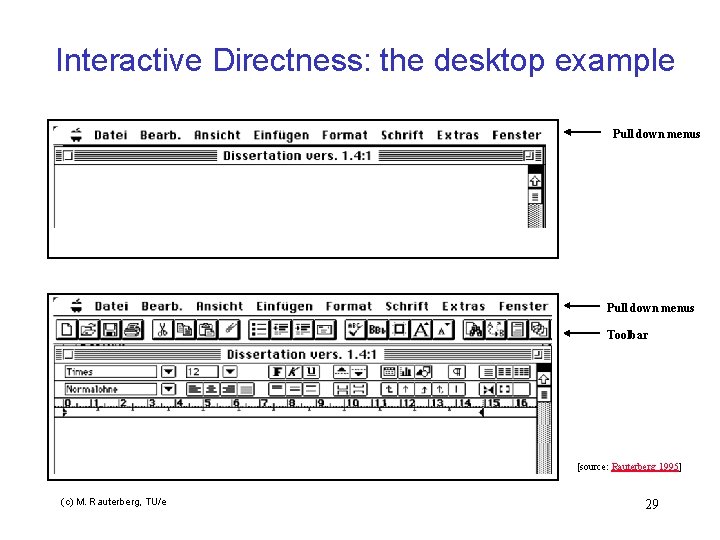Select the Cut scissors icon
The height and width of the screenshot is (540, 720).
coord(163,329)
